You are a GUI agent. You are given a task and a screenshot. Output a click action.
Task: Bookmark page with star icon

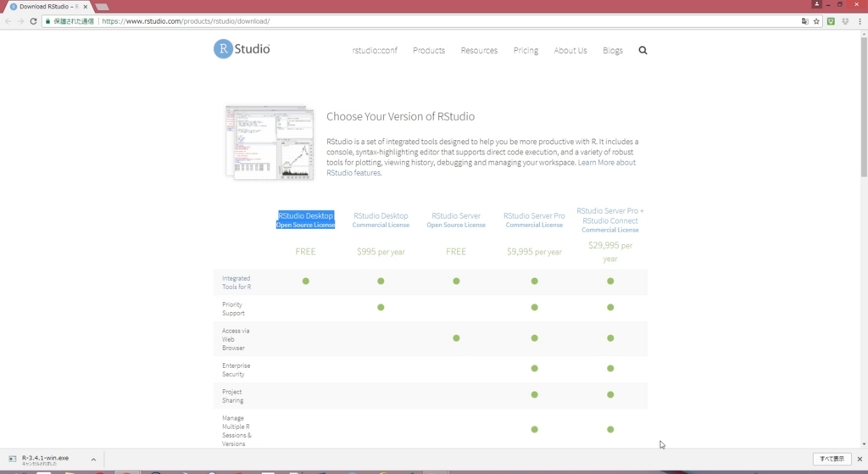(816, 21)
